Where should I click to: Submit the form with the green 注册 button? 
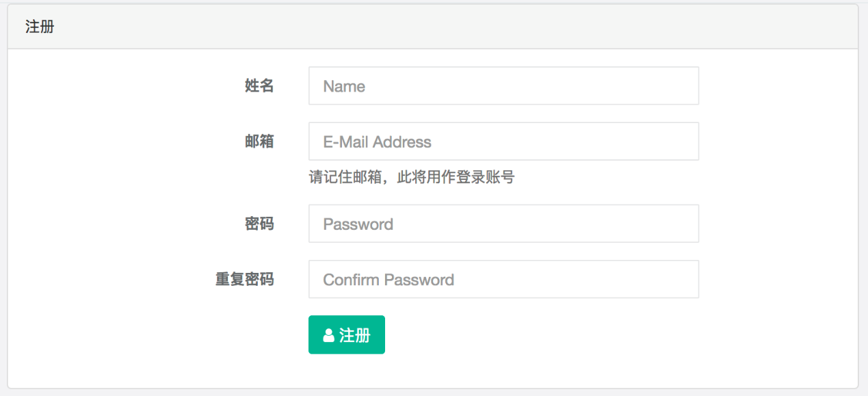tap(347, 335)
